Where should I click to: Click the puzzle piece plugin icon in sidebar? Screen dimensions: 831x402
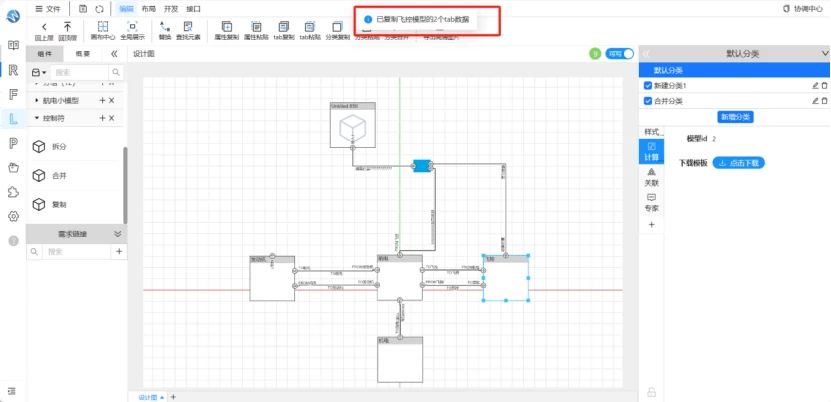(x=13, y=192)
